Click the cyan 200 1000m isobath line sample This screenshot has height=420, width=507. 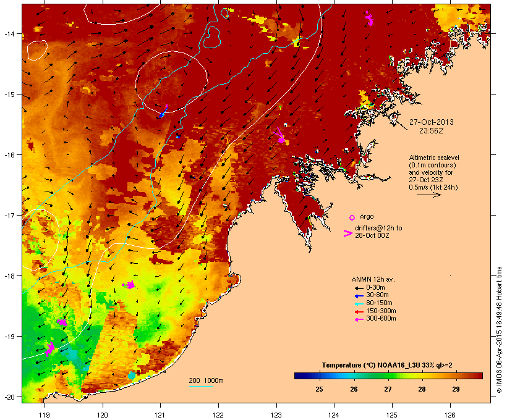pos(200,387)
